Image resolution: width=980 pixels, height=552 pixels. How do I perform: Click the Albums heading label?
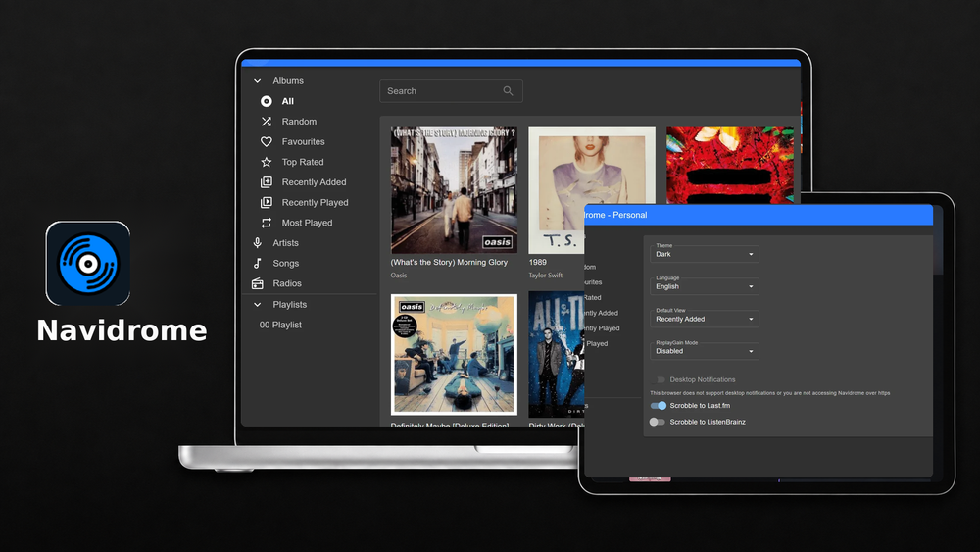point(288,81)
